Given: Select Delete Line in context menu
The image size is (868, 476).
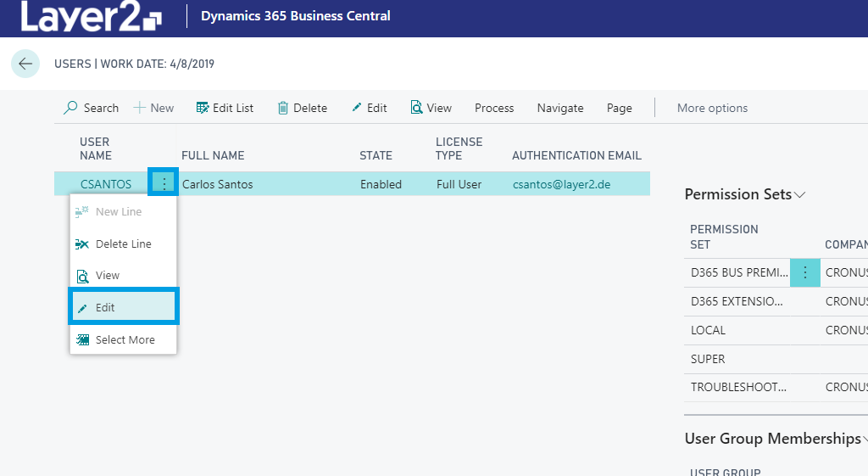Looking at the screenshot, I should [x=123, y=244].
